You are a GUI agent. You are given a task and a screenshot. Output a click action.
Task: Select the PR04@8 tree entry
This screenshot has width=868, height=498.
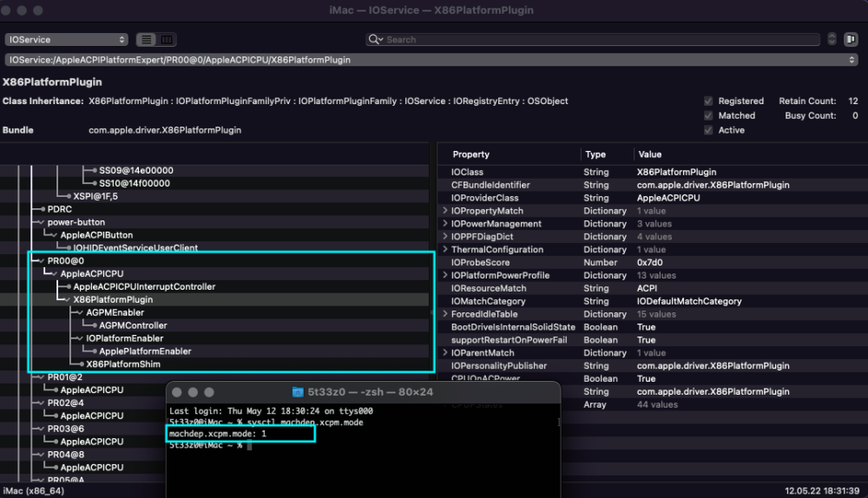pyautogui.click(x=65, y=455)
